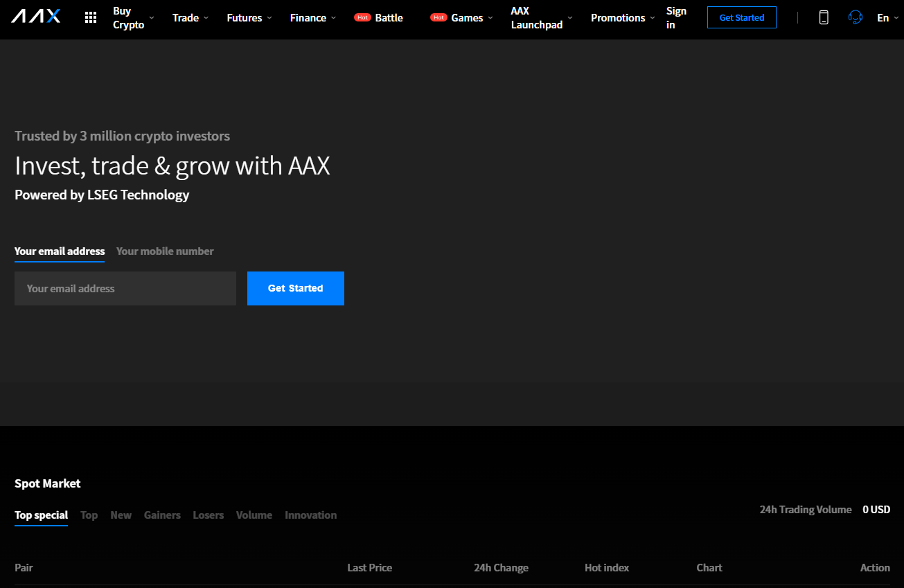Expand the Finance menu

(313, 18)
